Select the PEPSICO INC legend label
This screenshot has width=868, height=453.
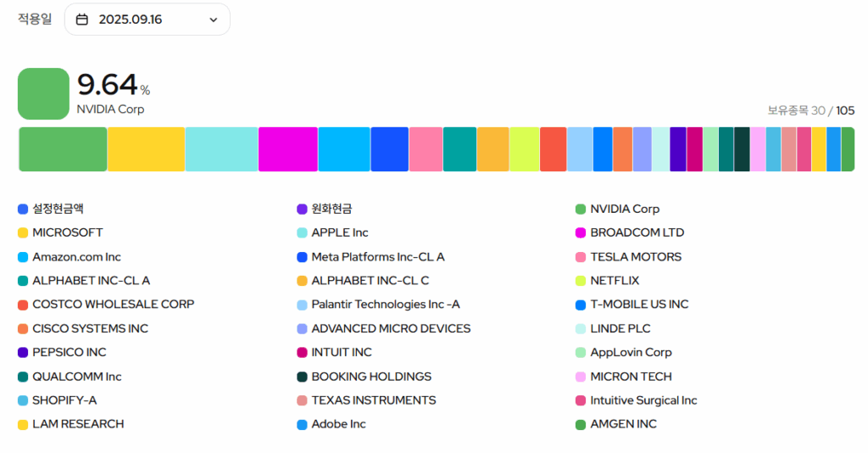[70, 352]
